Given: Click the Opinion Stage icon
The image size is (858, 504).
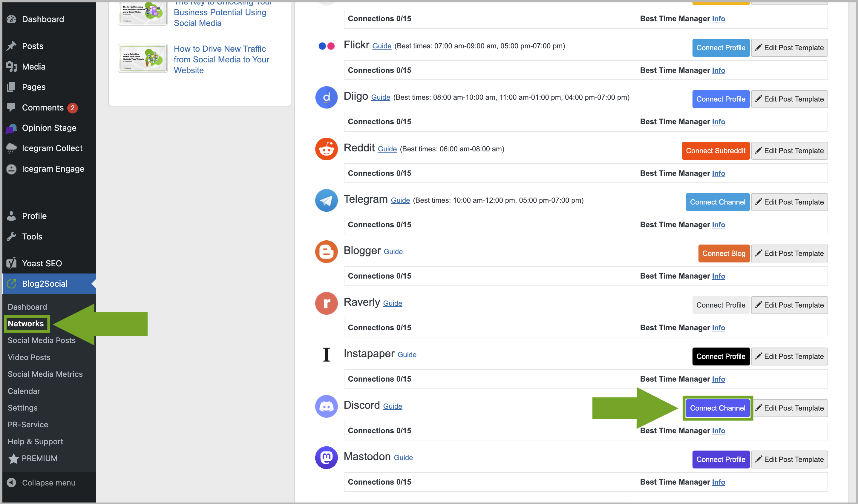Looking at the screenshot, I should [11, 128].
